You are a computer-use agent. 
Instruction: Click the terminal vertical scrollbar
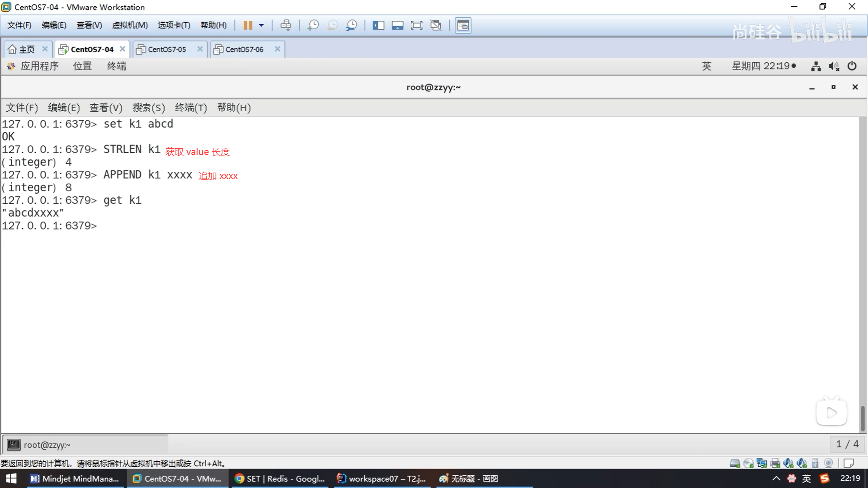point(863,418)
